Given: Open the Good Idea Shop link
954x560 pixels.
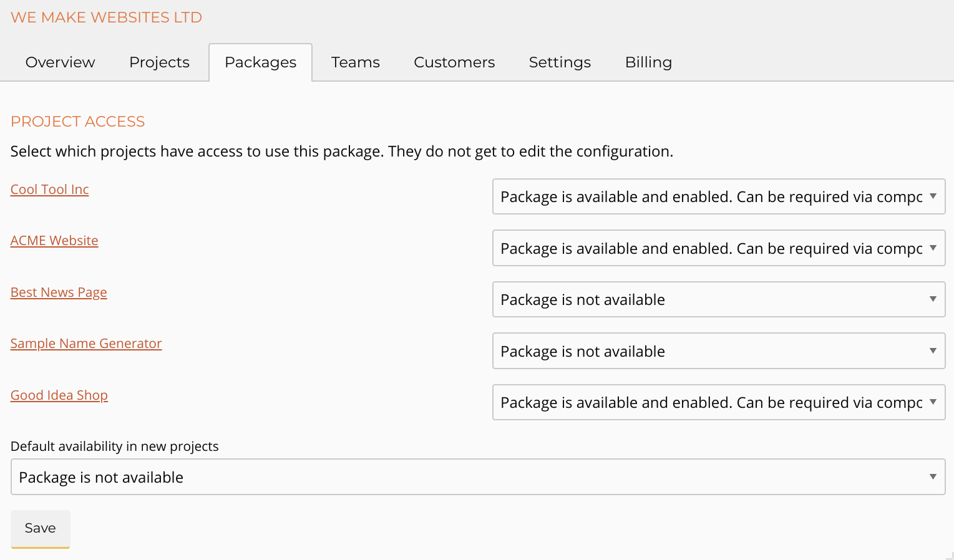Looking at the screenshot, I should coord(59,395).
